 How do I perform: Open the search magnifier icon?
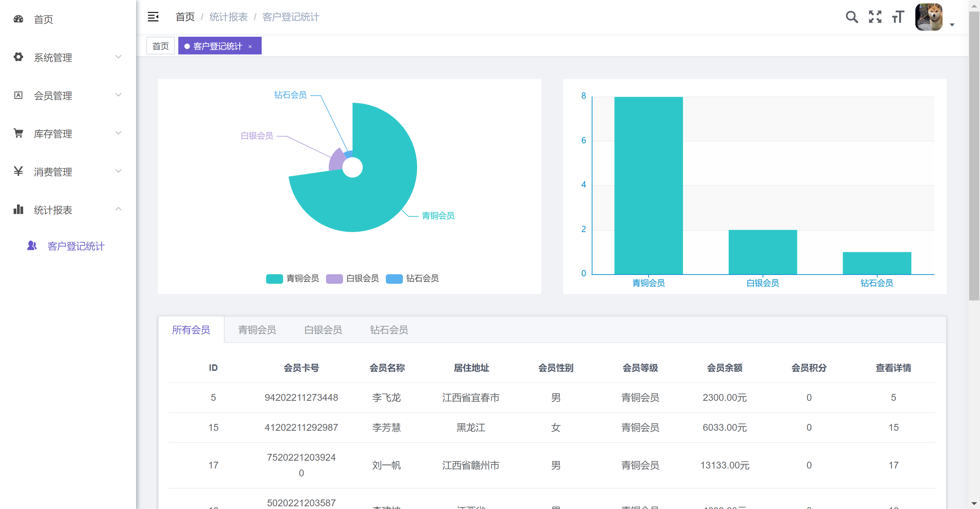pos(851,17)
